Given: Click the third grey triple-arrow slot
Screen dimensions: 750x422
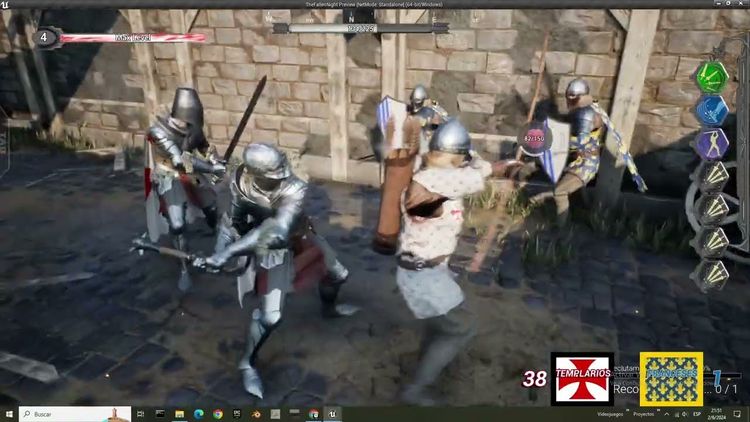Looking at the screenshot, I should coord(713,243).
